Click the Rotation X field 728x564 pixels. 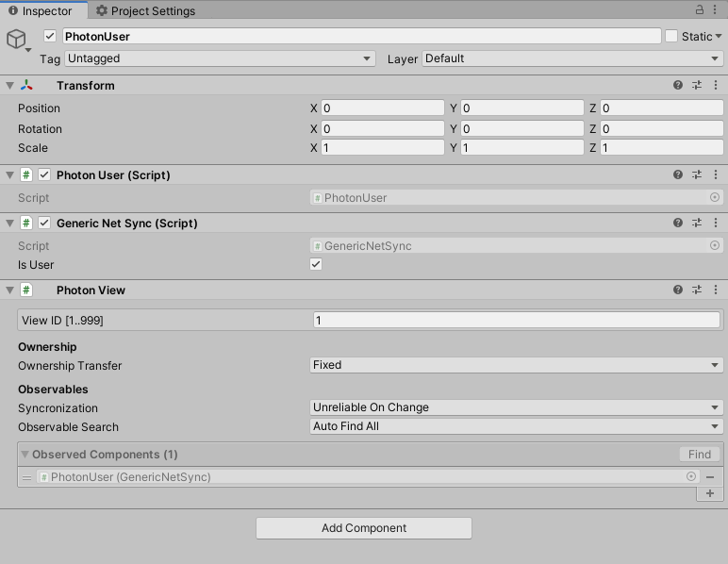click(383, 128)
